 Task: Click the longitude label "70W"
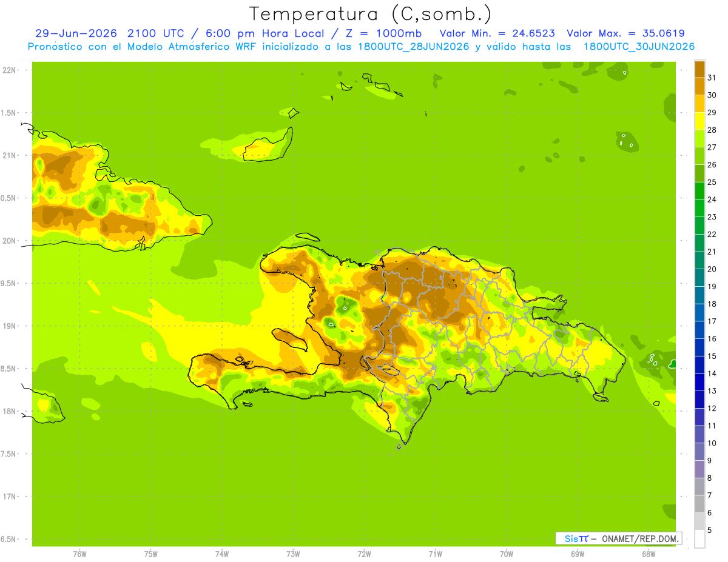pyautogui.click(x=507, y=554)
